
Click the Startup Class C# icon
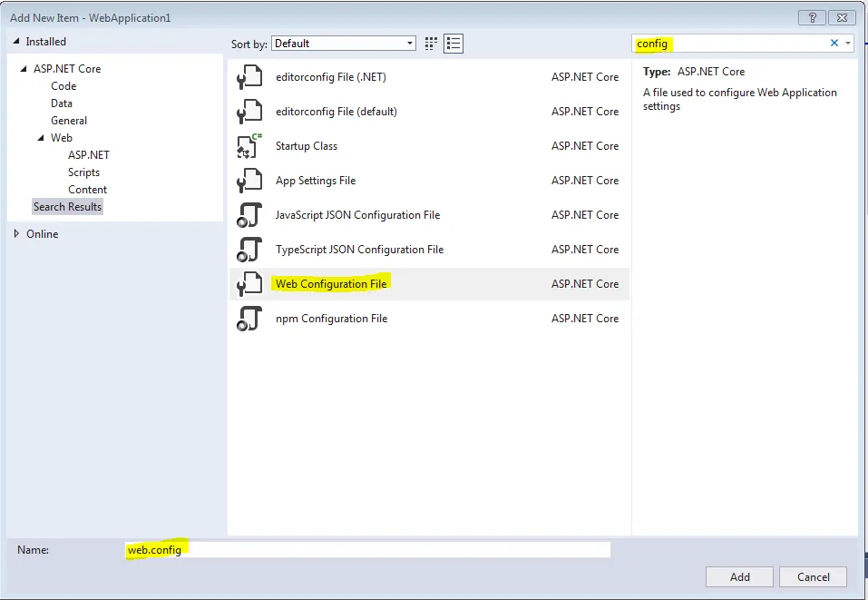click(x=249, y=146)
